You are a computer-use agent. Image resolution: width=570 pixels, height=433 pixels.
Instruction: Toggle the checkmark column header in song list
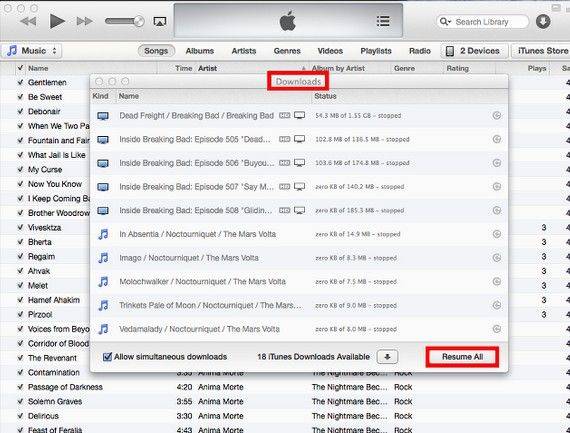pos(20,68)
